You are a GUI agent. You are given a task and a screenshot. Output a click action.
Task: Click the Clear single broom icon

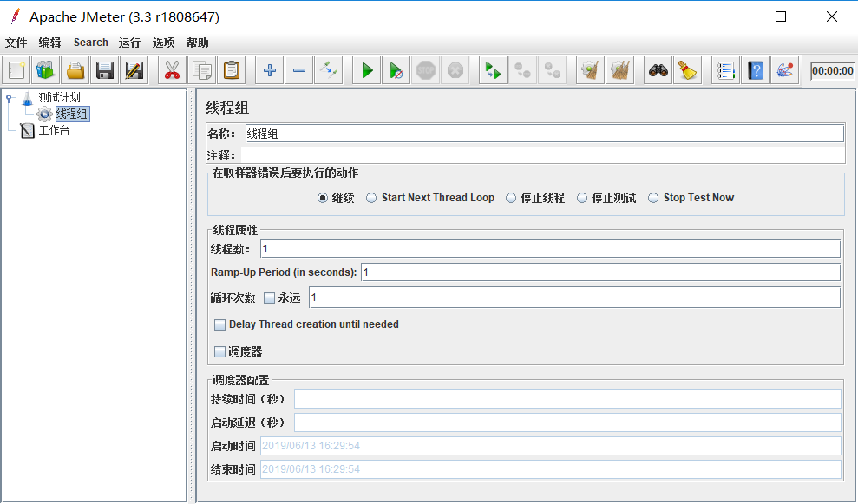[x=591, y=70]
